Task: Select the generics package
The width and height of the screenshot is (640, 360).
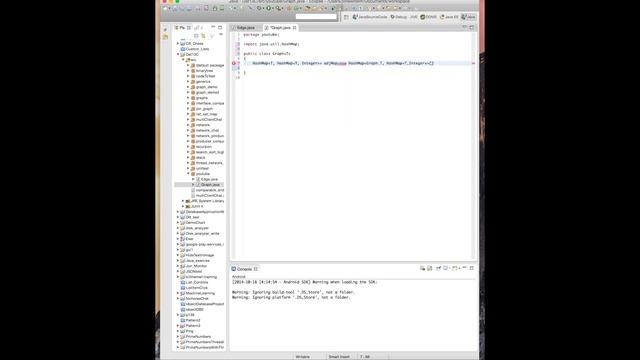Action: tap(200, 82)
